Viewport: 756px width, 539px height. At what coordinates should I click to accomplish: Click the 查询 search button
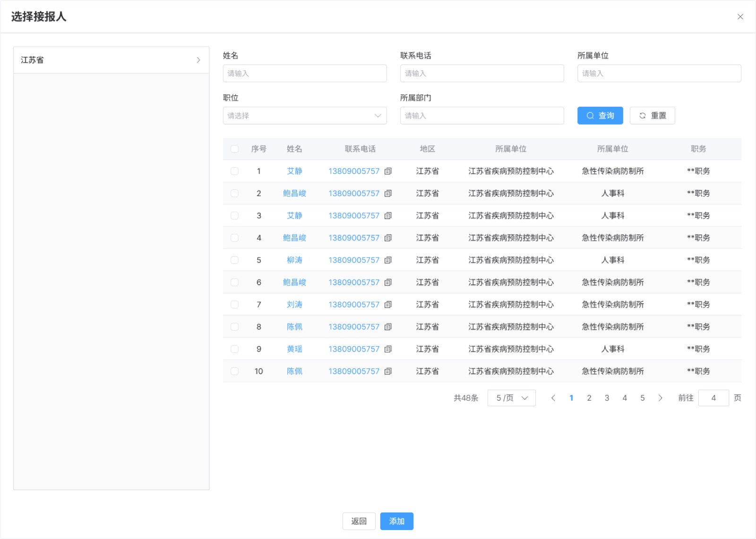tap(600, 116)
